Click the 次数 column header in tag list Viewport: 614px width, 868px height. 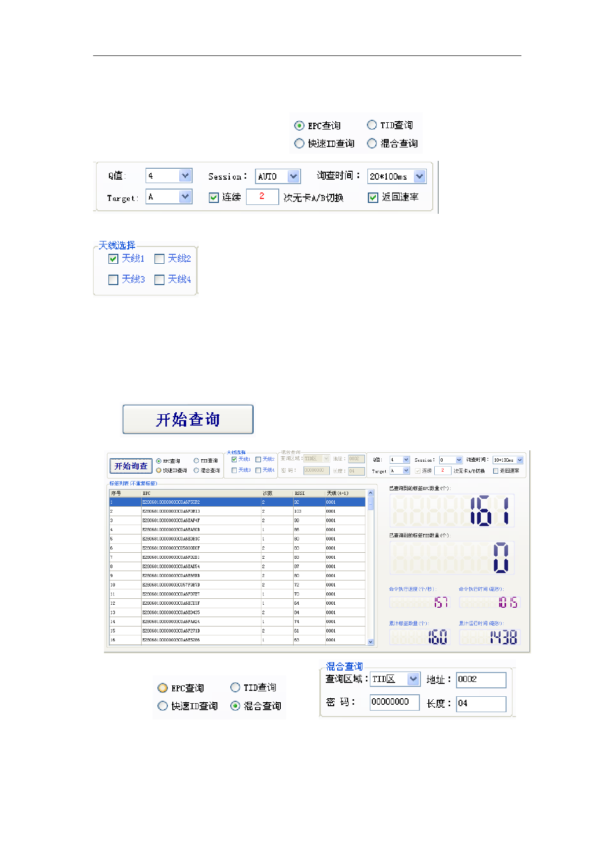click(276, 493)
